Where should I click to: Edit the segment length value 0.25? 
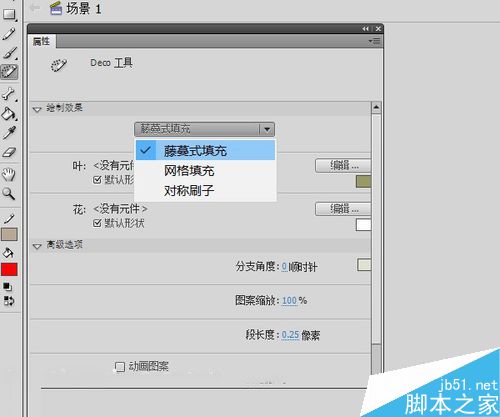[x=290, y=335]
